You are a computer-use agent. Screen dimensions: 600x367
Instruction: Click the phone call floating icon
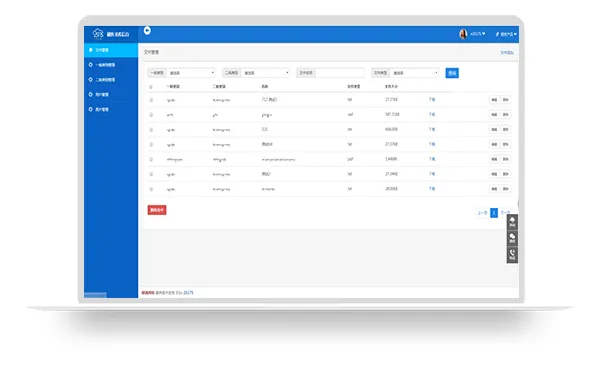pos(512,254)
